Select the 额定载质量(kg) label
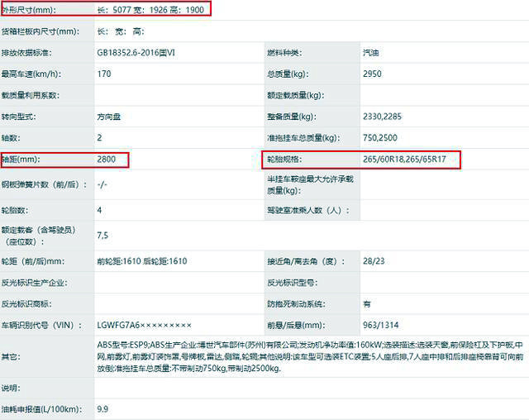 point(296,95)
